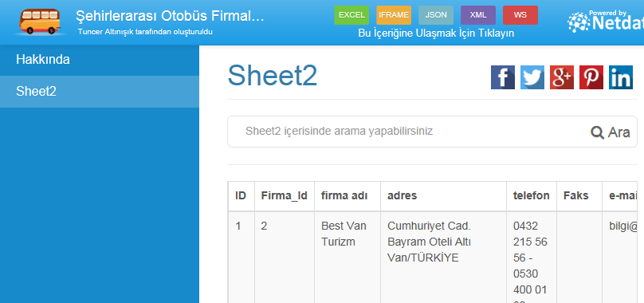
Task: Export data with the EXCEL button
Action: point(351,15)
